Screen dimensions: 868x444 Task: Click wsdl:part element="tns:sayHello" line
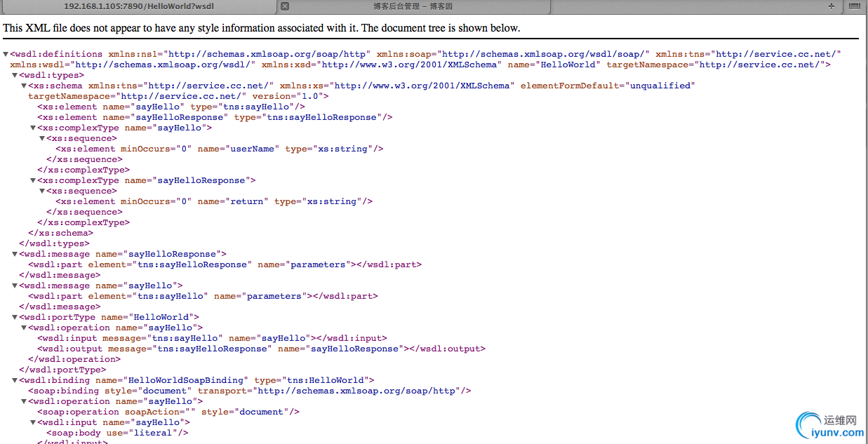(203, 296)
